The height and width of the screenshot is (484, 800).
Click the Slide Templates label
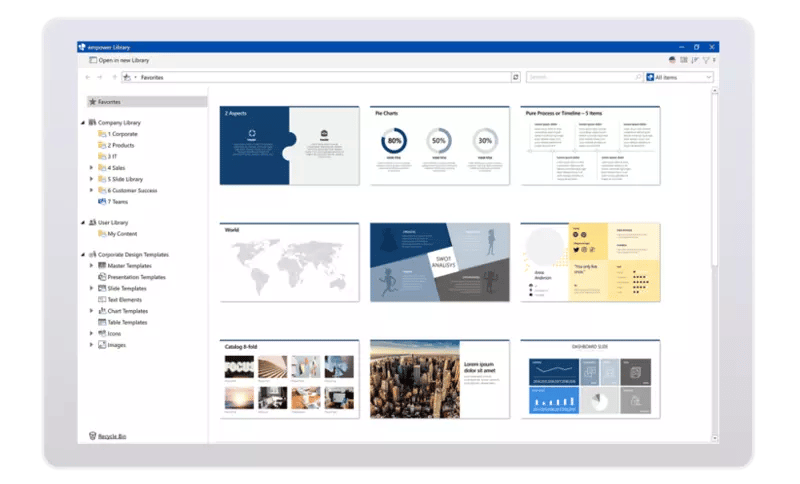(x=127, y=288)
